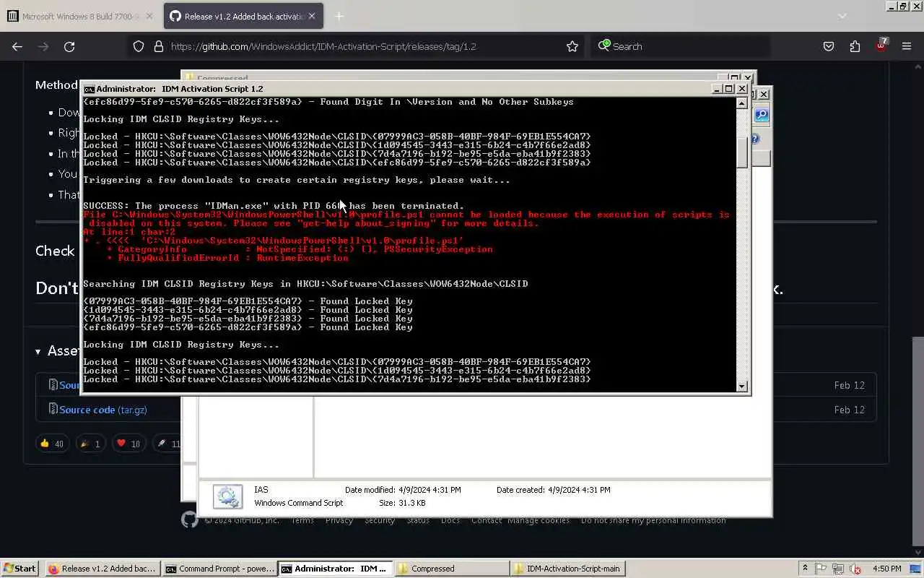Click the 'Triggering a few downloads' console line

[x=297, y=180]
